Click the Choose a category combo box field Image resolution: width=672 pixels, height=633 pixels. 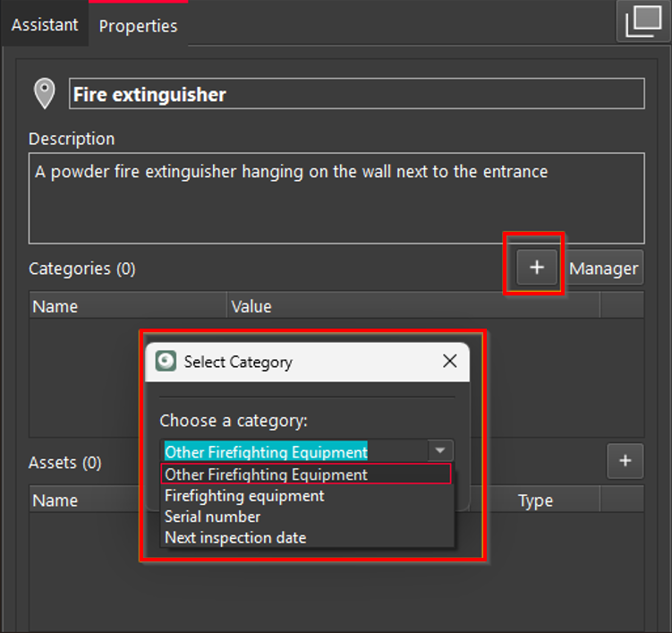pyautogui.click(x=293, y=451)
